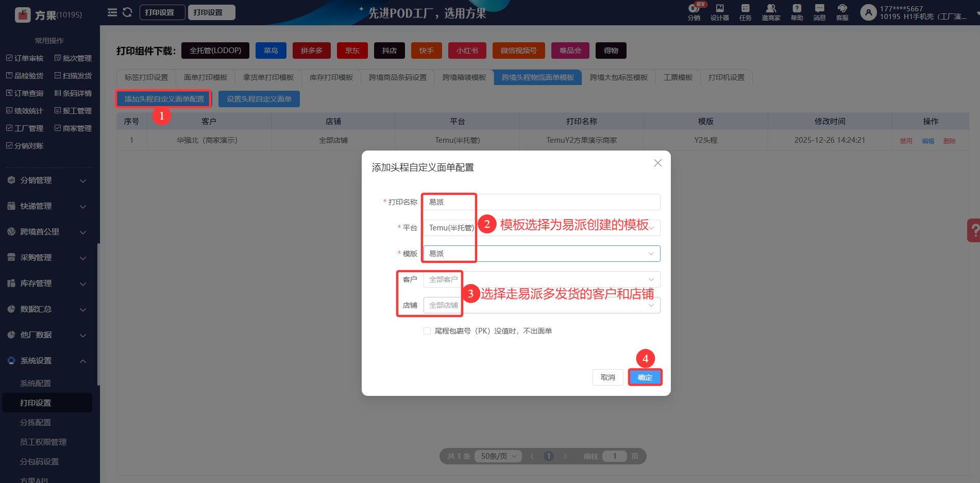Image resolution: width=980 pixels, height=483 pixels.
Task: Download the 全托管(LODOP) print component
Action: click(215, 51)
